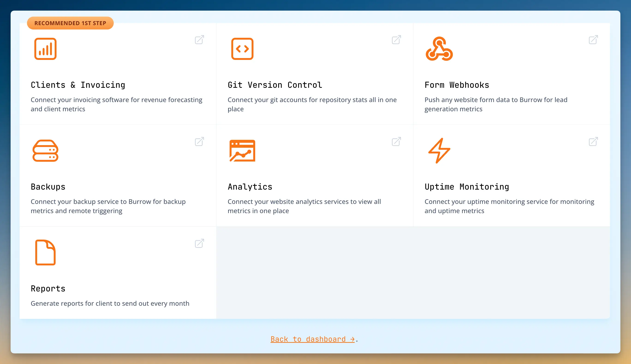631x364 pixels.
Task: Follow the Back to dashboard link
Action: 313,339
